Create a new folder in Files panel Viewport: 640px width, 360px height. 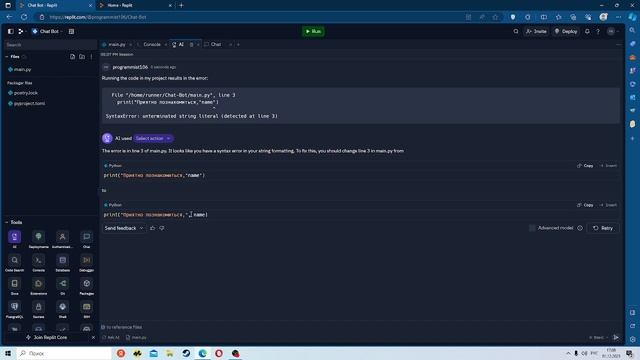click(x=82, y=57)
